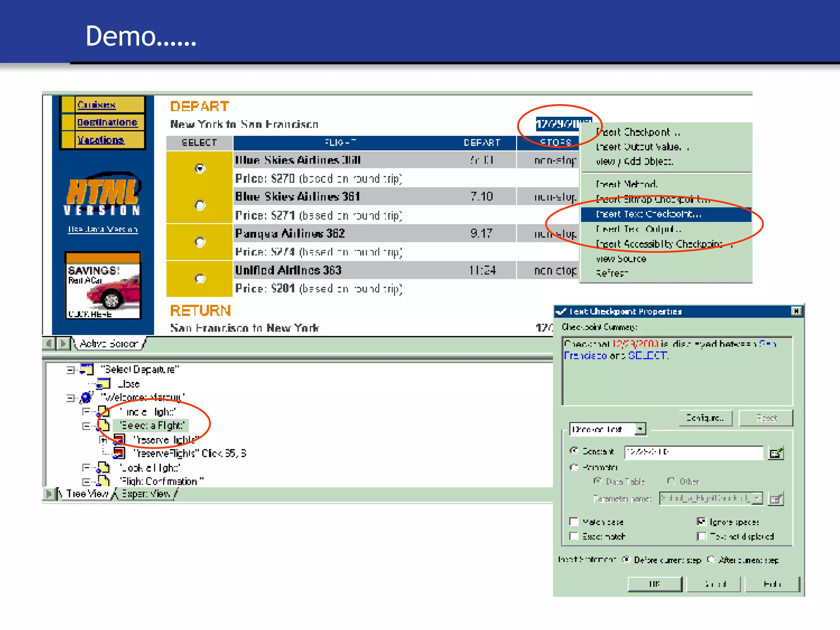Image resolution: width=840 pixels, height=630 pixels.
Task: Uncheck the Ignore spaces checkbox
Action: tap(701, 522)
